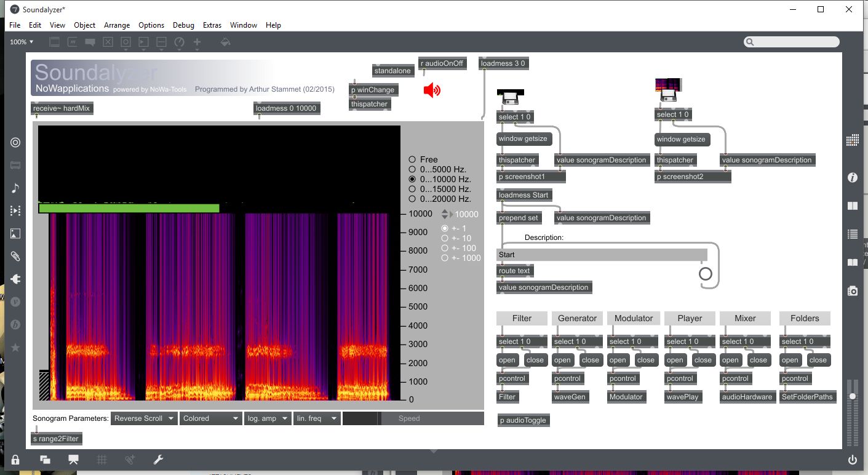This screenshot has width=868, height=475.
Task: Show the inspector using the i icon
Action: (852, 177)
